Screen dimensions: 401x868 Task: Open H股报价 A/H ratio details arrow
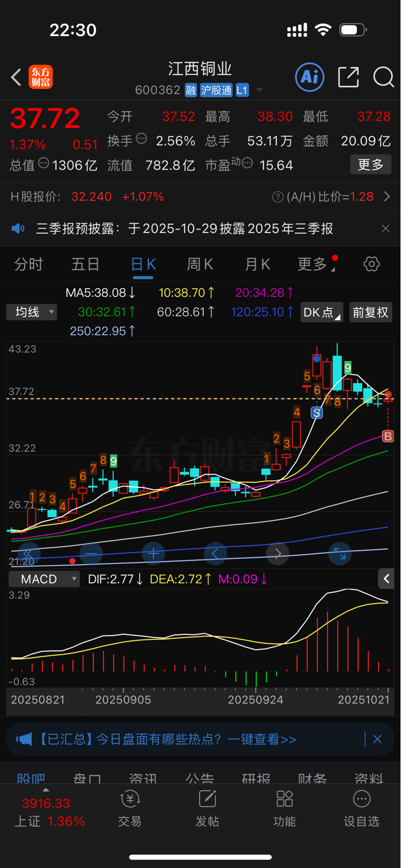tap(387, 197)
